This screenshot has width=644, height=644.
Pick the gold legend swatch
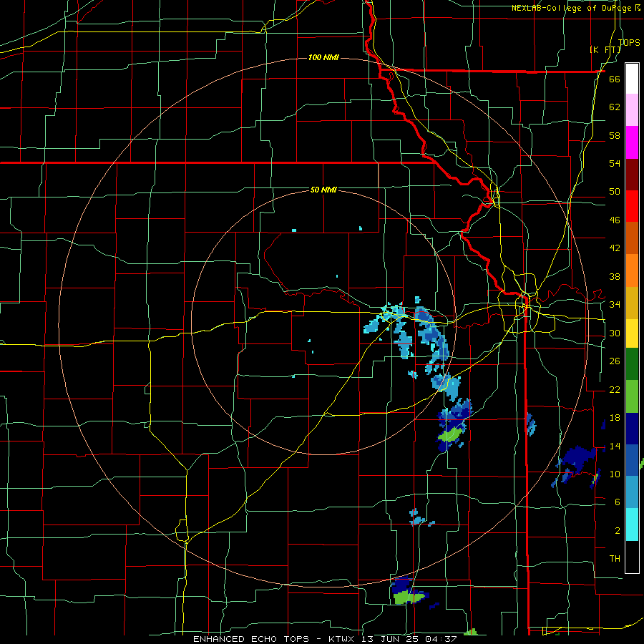[632, 303]
